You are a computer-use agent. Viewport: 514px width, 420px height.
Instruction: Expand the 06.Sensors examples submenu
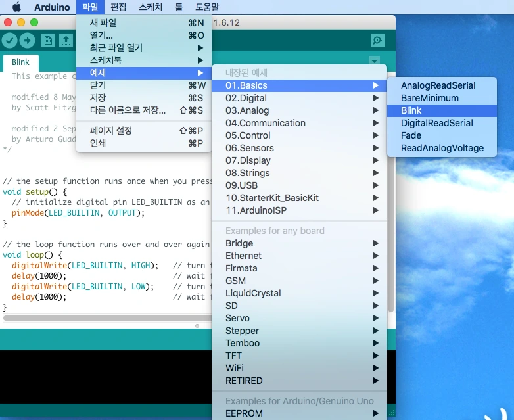(x=300, y=148)
